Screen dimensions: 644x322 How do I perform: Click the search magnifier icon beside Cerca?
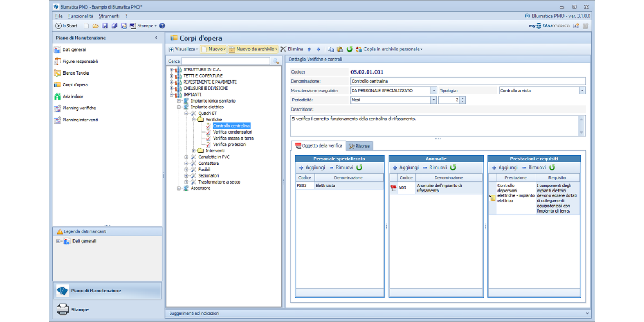276,62
